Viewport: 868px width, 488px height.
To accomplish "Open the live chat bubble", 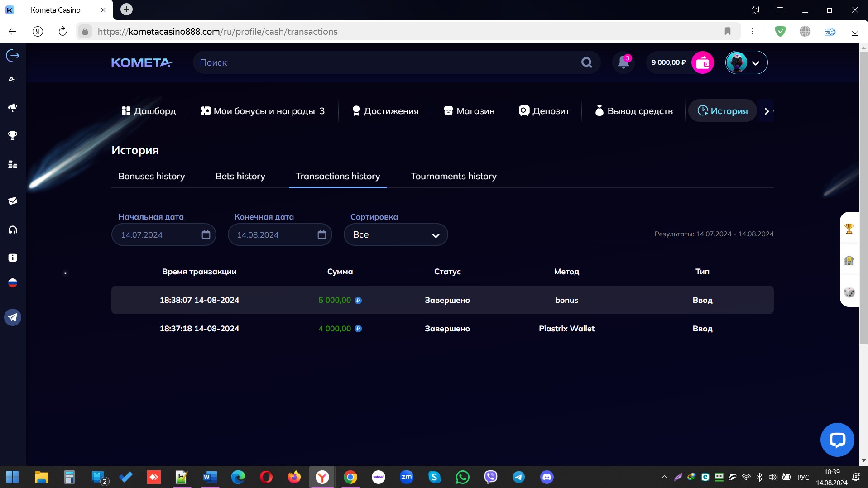I will pos(837,440).
